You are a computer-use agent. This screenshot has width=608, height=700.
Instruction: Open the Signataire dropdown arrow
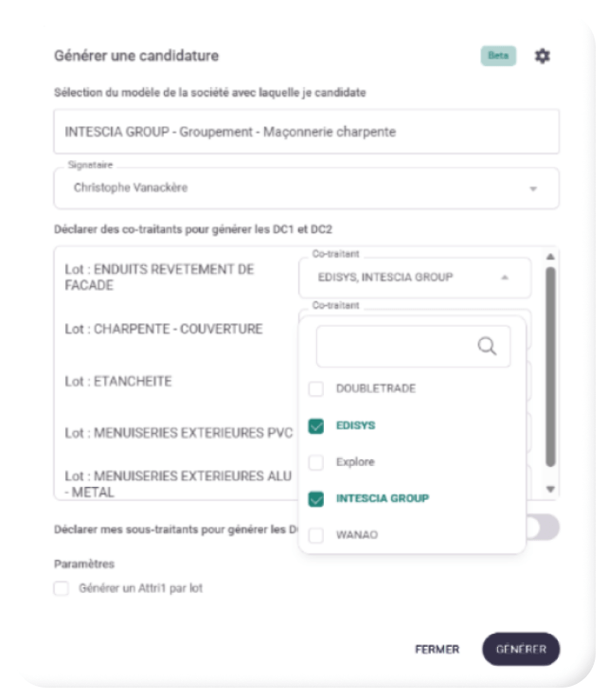pos(533,188)
